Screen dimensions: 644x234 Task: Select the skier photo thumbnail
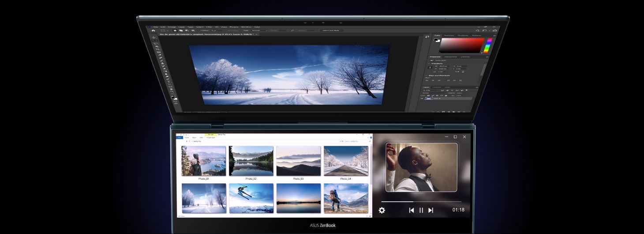(251, 198)
